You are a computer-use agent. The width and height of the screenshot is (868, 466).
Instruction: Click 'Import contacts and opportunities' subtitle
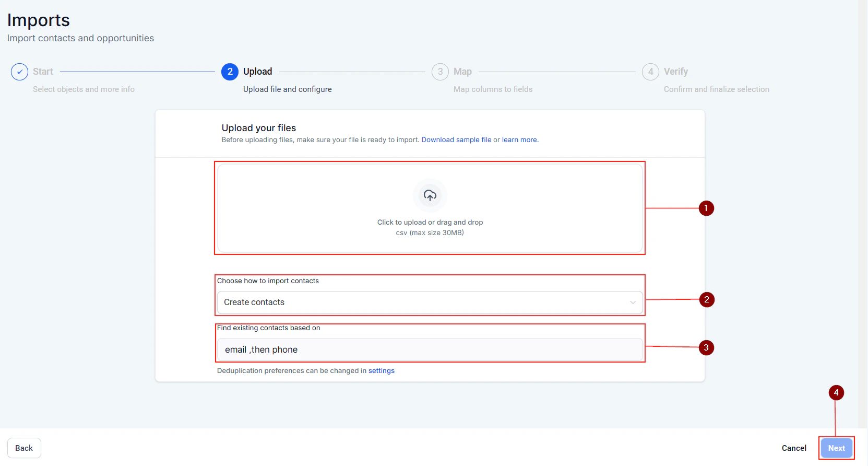(x=80, y=38)
